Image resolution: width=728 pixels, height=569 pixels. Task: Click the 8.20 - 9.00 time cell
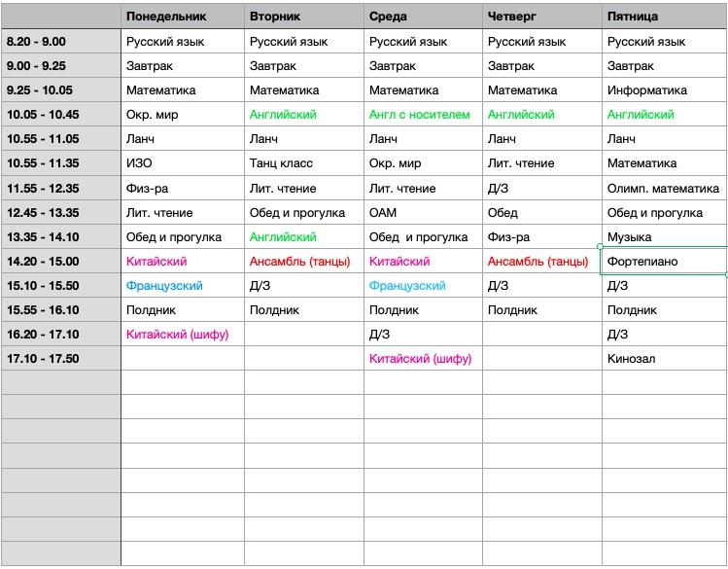[61, 42]
